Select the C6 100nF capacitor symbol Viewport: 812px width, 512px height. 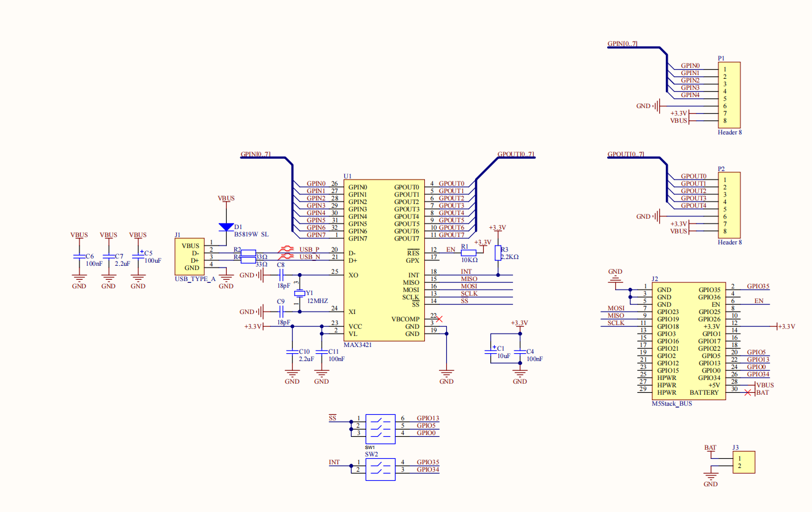click(79, 257)
